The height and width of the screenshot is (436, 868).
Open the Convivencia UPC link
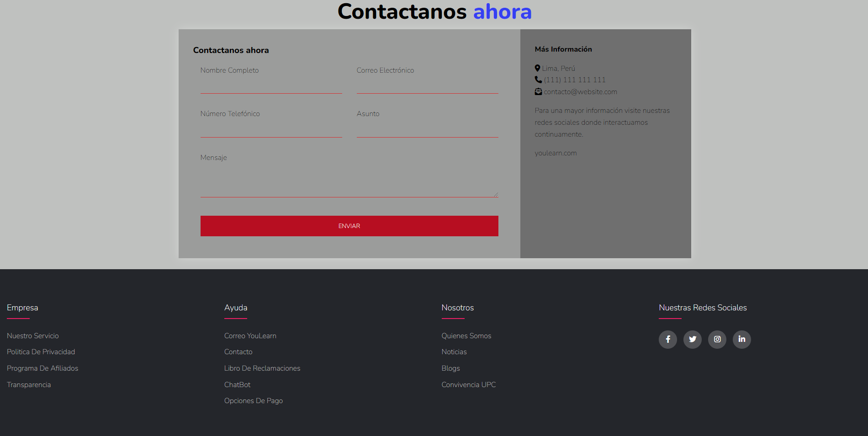[x=468, y=385]
